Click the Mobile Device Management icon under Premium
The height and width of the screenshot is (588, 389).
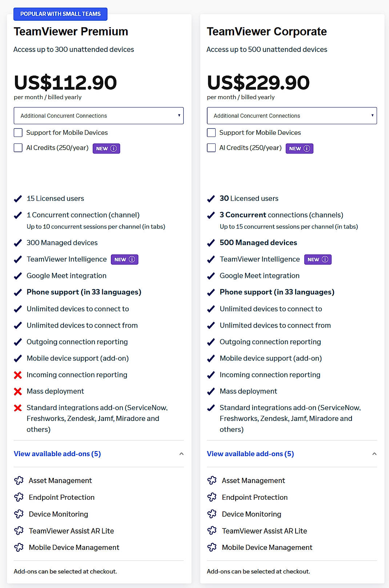click(19, 547)
